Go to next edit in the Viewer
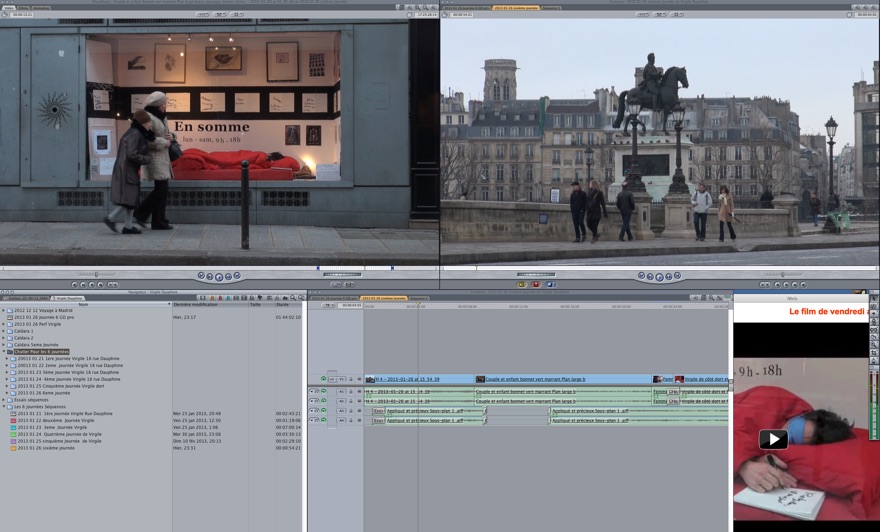Screen dimensions: 880x532 click(237, 275)
